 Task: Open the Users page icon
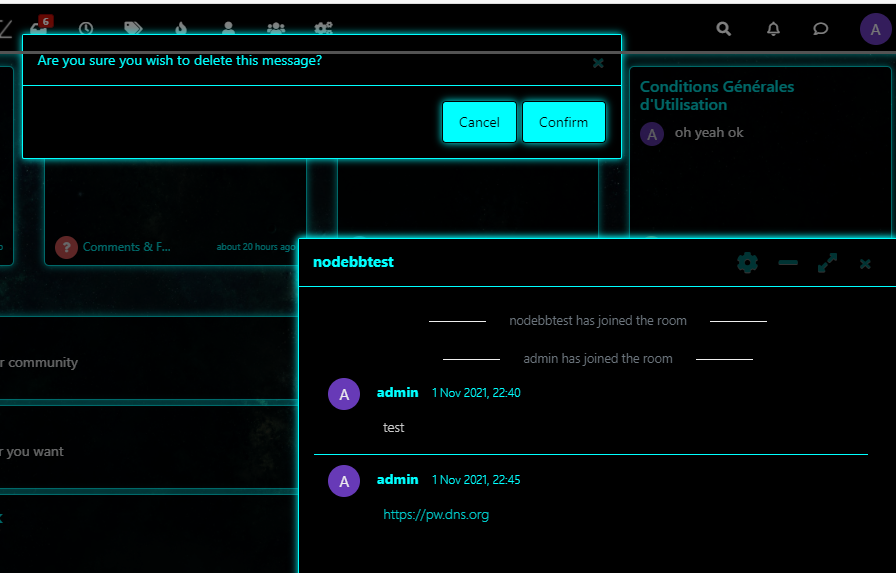[228, 29]
